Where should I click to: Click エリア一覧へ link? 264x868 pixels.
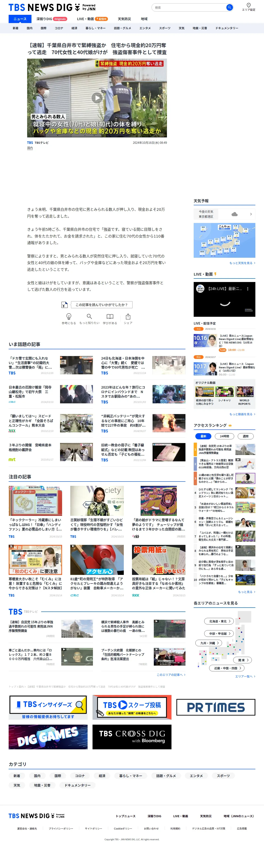coord(245,676)
